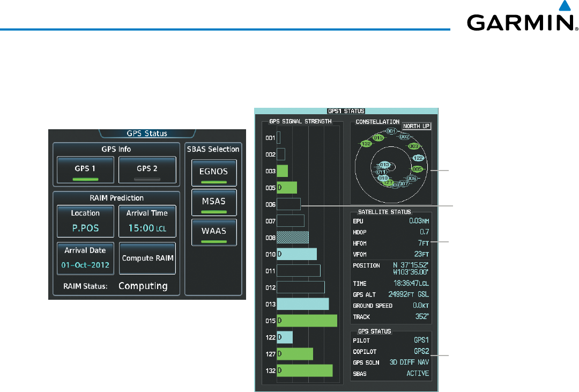Click the SBAS ACTIVE value
The height and width of the screenshot is (392, 579).
click(x=418, y=374)
